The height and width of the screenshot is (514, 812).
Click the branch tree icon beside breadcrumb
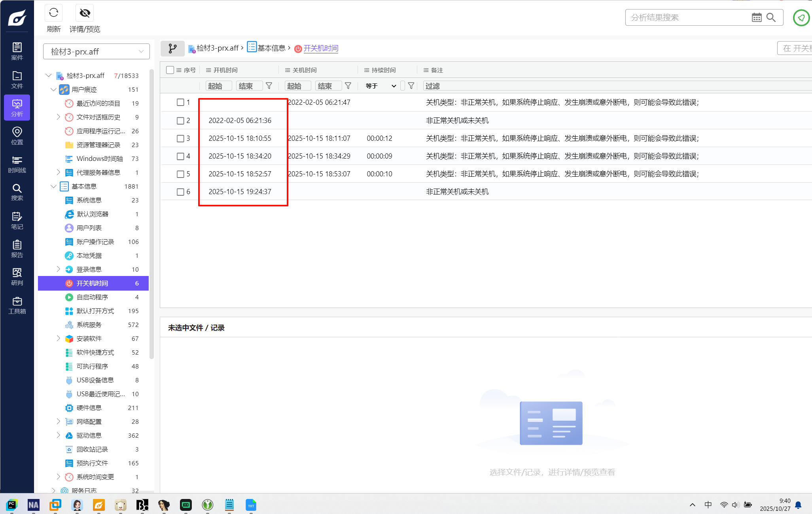tap(172, 48)
